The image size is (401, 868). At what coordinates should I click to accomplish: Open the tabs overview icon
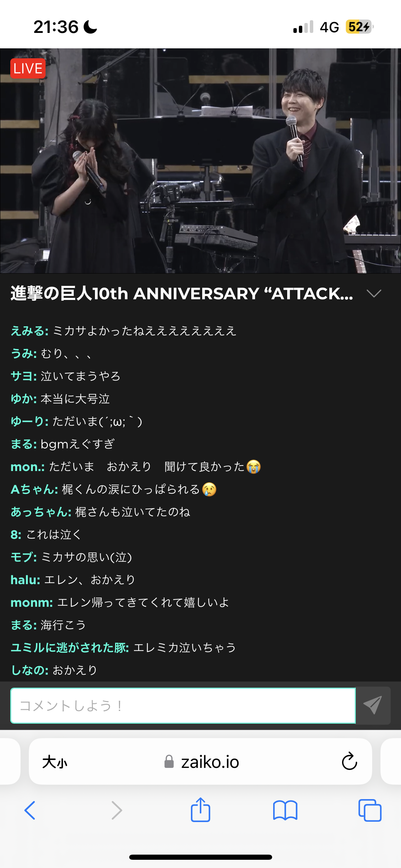tap(370, 810)
